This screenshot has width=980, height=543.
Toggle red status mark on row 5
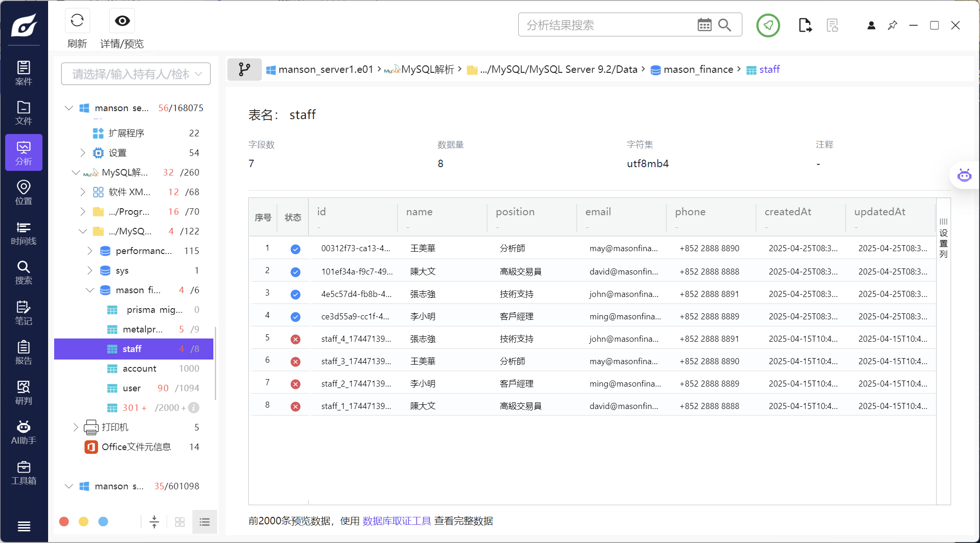[x=295, y=339]
